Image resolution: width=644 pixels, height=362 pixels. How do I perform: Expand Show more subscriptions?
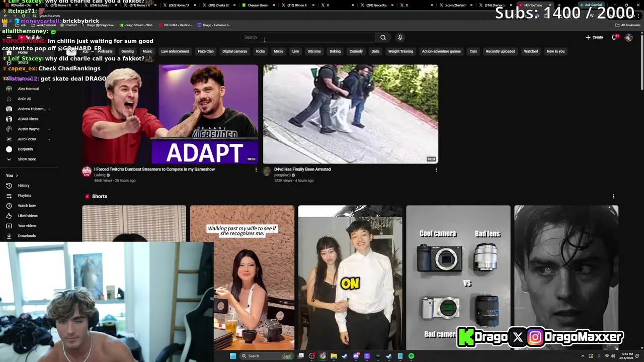point(29,159)
